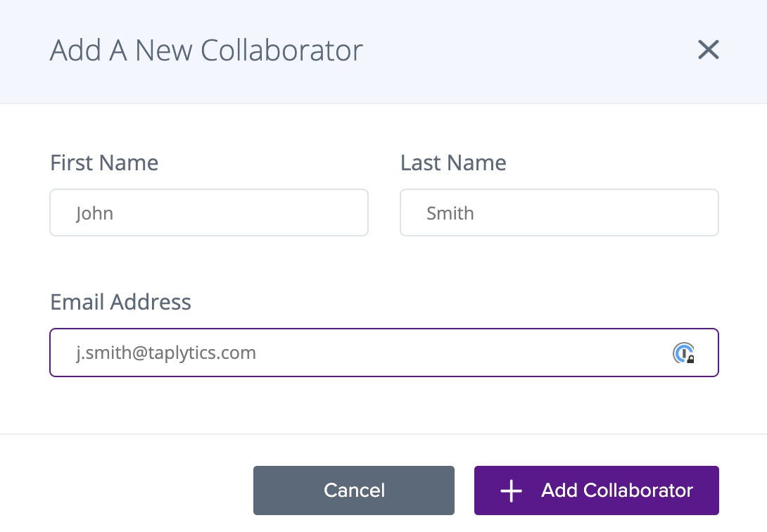Click the 1Password icon in email field
This screenshot has width=767, height=532.
683,352
